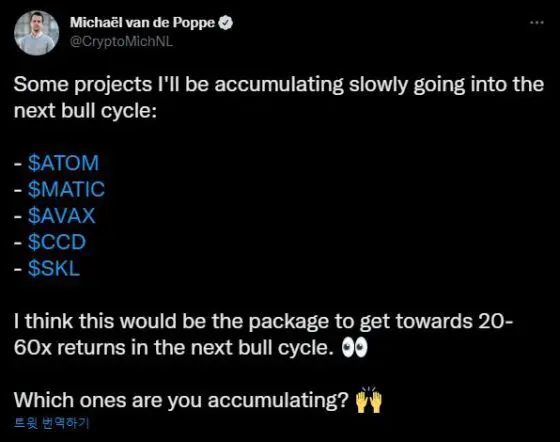
Task: Click the dash bullet before $SKL
Action: pyautogui.click(x=18, y=270)
